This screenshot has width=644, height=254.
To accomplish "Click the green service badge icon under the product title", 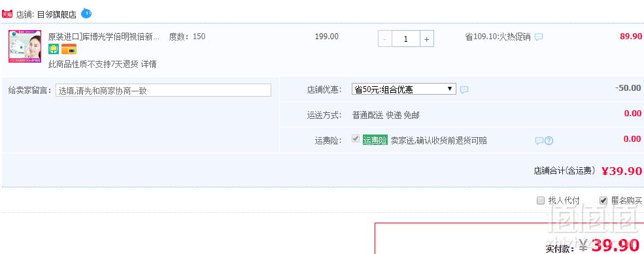I will pyautogui.click(x=54, y=49).
